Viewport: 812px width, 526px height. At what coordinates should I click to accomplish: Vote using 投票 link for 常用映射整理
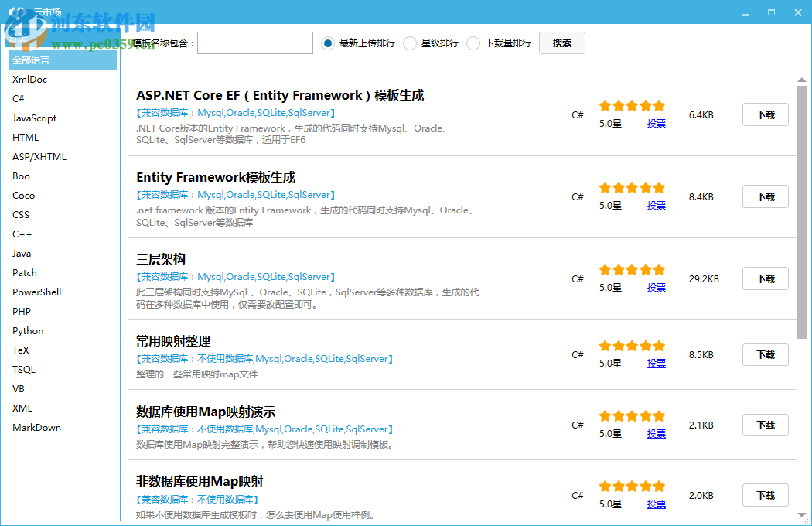(x=656, y=364)
